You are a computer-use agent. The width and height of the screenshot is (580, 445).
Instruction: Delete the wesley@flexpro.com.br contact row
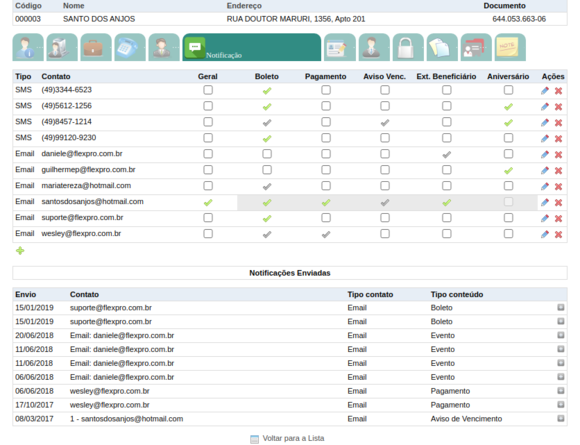559,234
